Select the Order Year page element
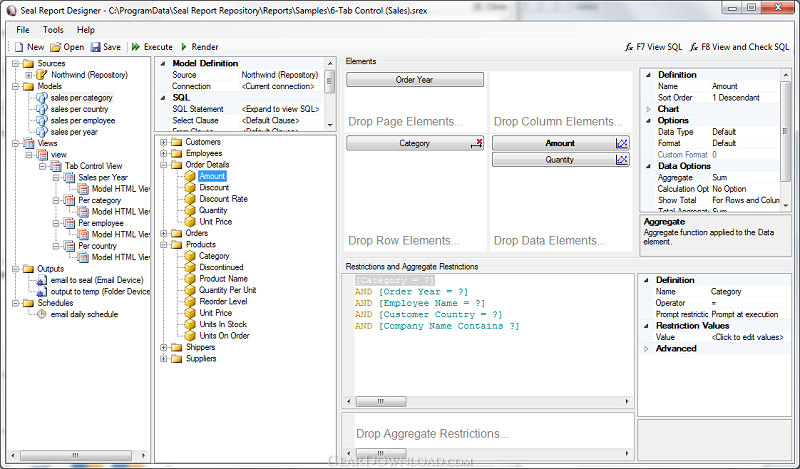This screenshot has height=469, width=800. [415, 80]
